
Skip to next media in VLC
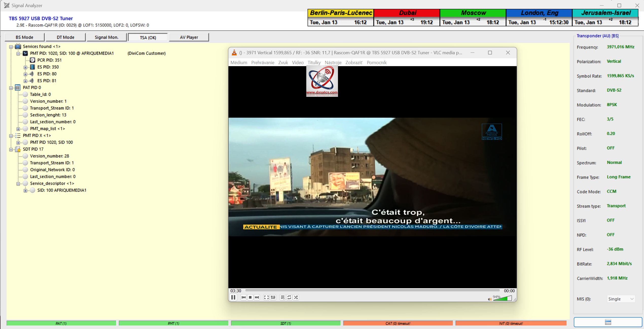click(x=257, y=297)
